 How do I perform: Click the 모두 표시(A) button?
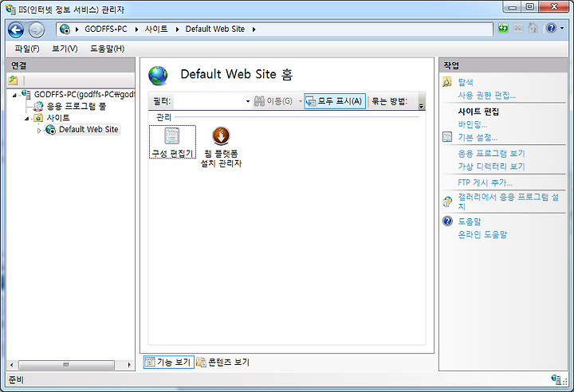(x=335, y=101)
